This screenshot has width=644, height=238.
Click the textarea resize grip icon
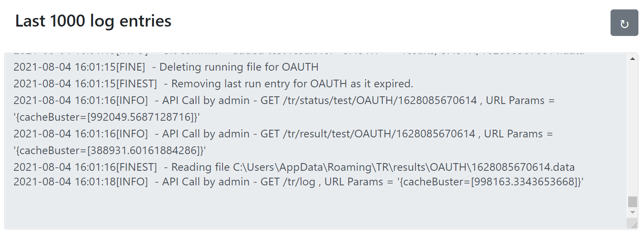634,224
